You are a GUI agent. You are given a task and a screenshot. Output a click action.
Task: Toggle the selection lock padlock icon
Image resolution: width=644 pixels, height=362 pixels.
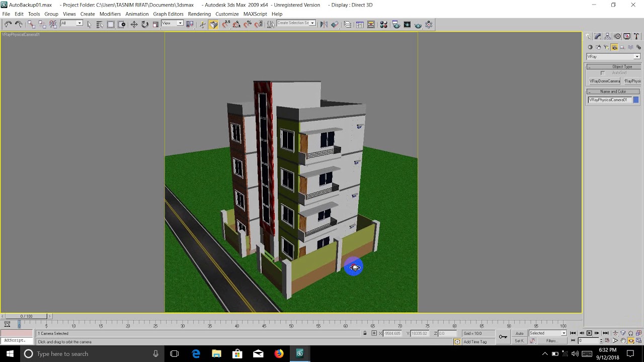(x=365, y=333)
